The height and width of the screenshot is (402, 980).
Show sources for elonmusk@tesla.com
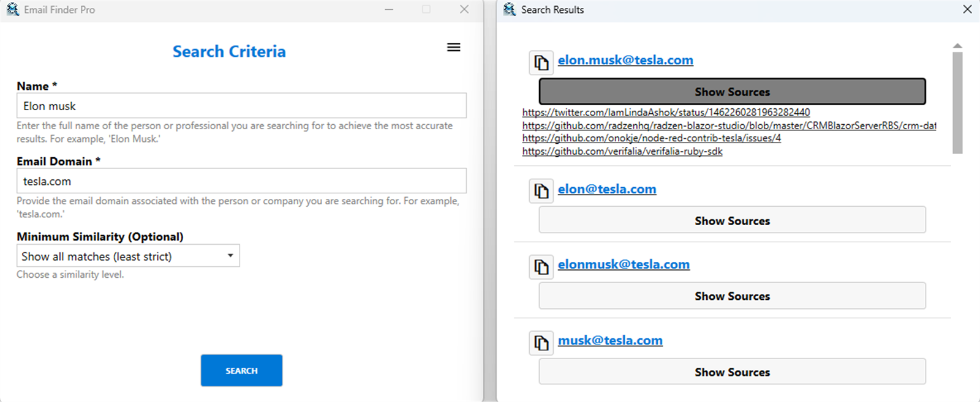click(x=732, y=296)
